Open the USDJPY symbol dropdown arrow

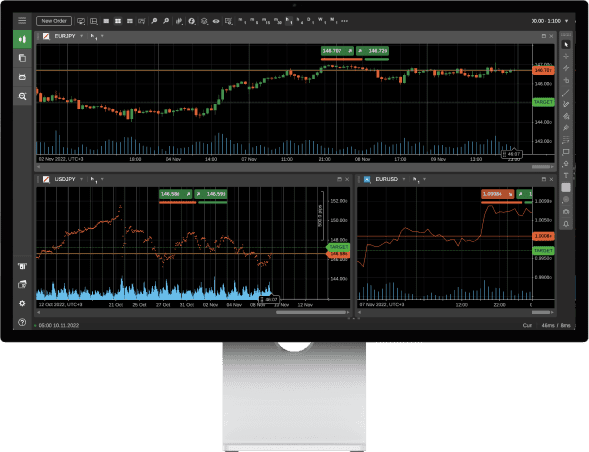(81, 179)
